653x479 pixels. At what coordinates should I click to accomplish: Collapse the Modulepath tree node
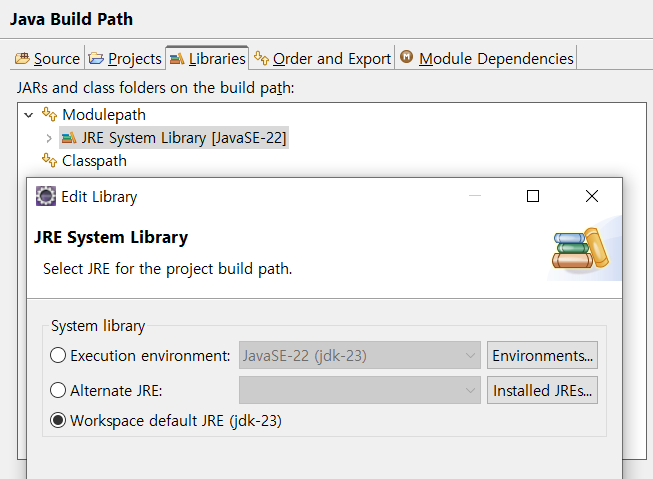click(28, 115)
